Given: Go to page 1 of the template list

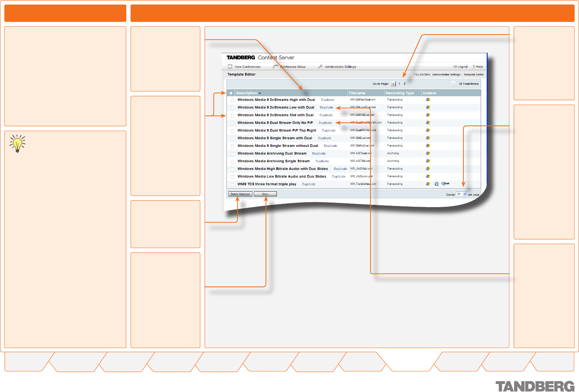Looking at the screenshot, I should [399, 84].
